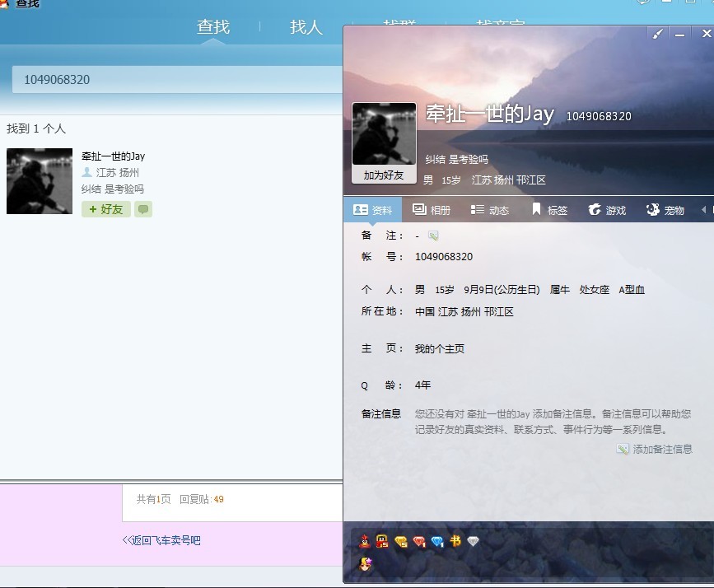Click the 找到 1 个人 result count text
The image size is (714, 588).
pyautogui.click(x=36, y=128)
